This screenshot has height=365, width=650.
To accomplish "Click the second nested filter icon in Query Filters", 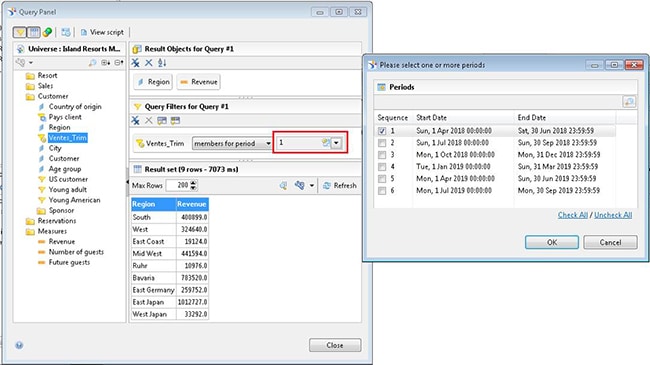I will click(175, 121).
